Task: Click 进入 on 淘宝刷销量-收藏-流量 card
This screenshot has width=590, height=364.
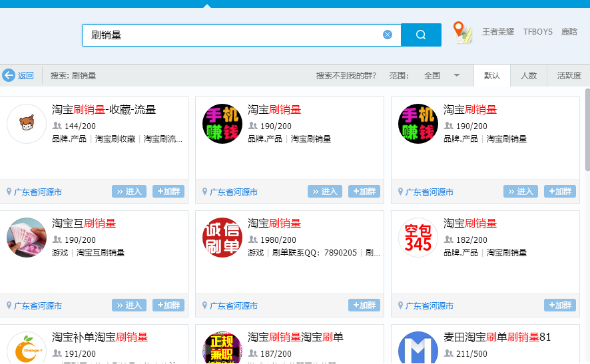Action: click(129, 192)
